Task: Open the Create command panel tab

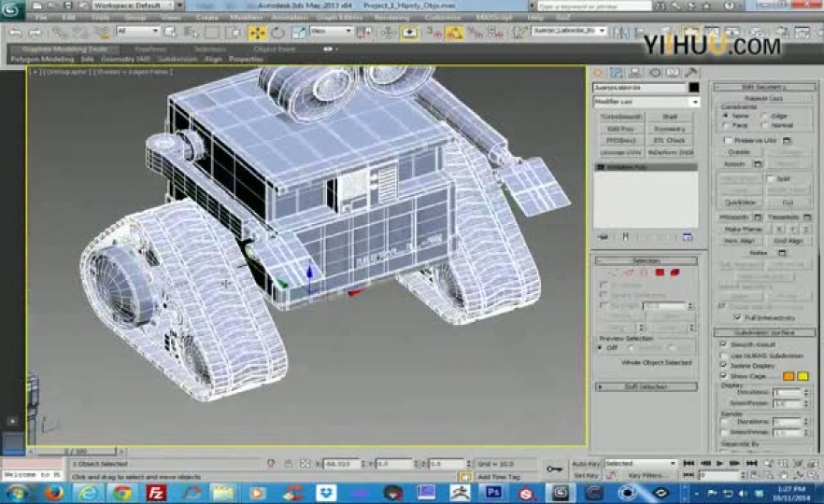Action: tap(598, 73)
